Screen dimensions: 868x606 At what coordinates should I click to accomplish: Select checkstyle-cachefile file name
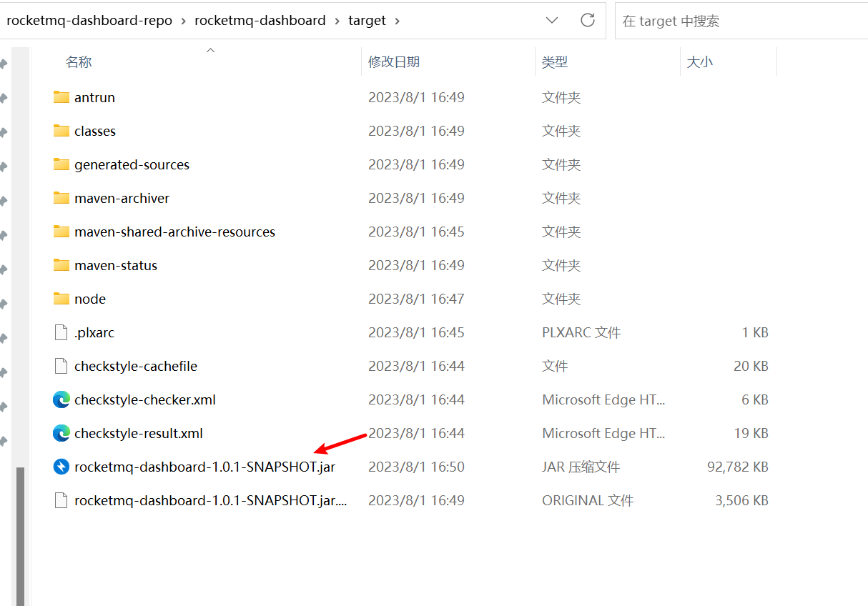coord(136,366)
